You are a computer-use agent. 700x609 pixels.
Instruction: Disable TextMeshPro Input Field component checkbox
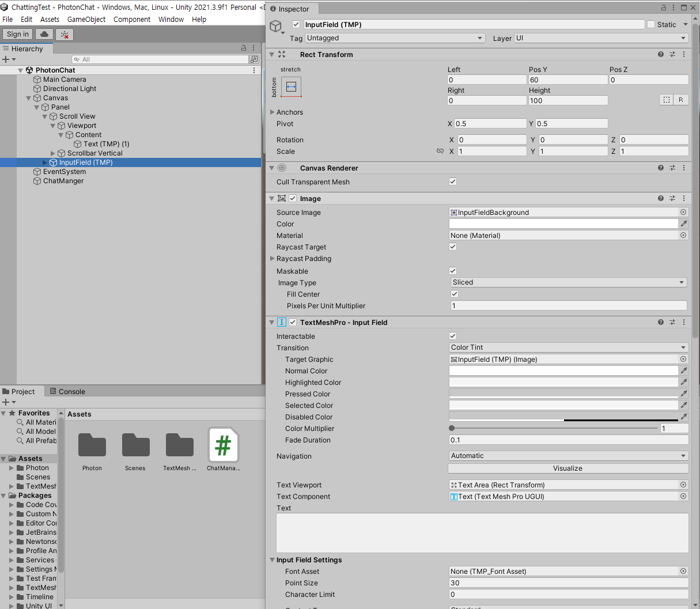[x=293, y=322]
